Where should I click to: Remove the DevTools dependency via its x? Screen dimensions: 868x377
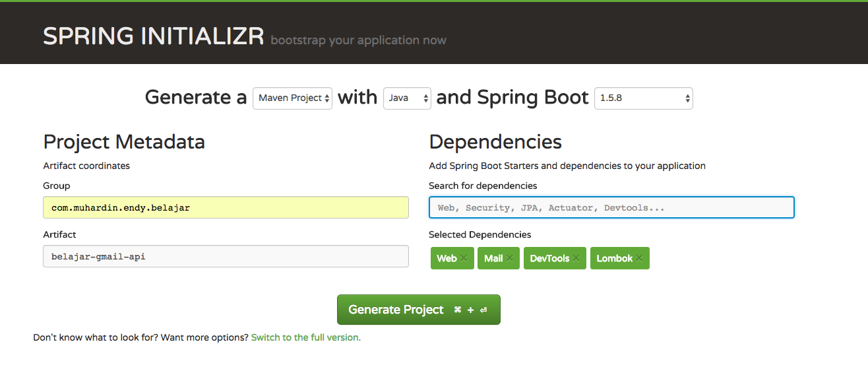coord(576,258)
